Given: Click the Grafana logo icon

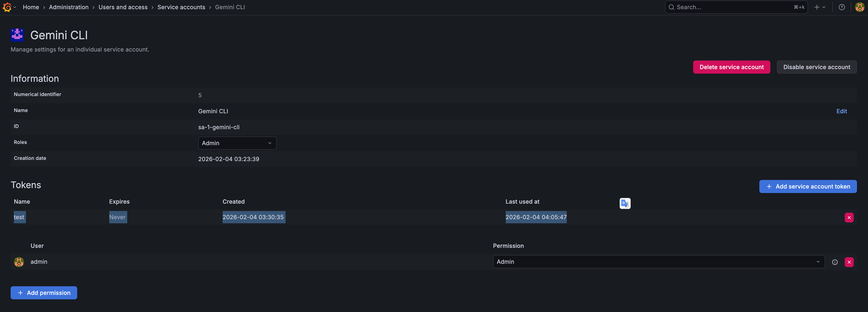Looking at the screenshot, I should click(7, 7).
